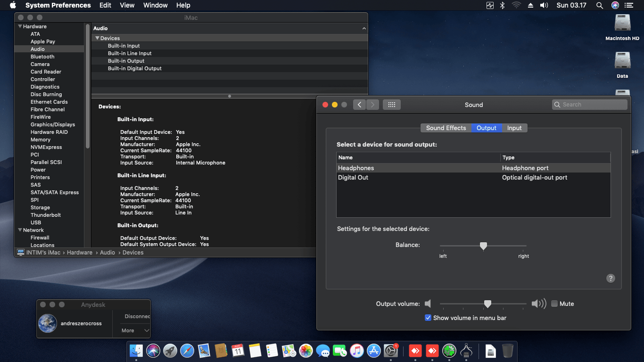Switch to the Sound Effects tab

[446, 128]
